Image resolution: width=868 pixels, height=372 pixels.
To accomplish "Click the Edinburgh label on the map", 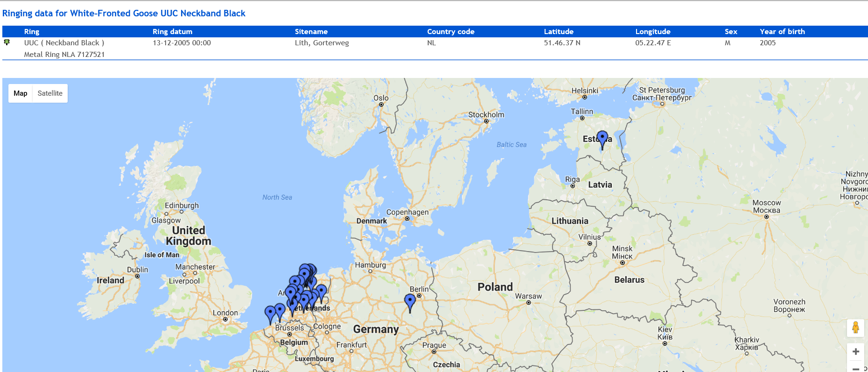I will (182, 206).
